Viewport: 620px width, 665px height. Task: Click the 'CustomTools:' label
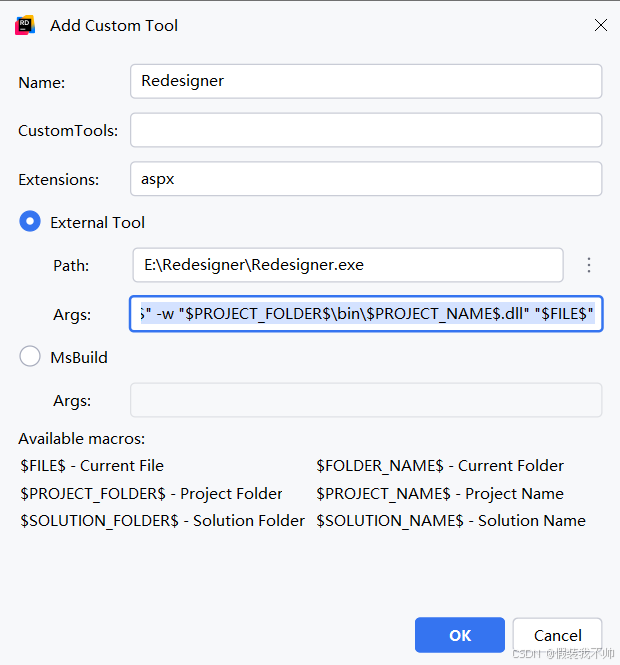tap(68, 131)
